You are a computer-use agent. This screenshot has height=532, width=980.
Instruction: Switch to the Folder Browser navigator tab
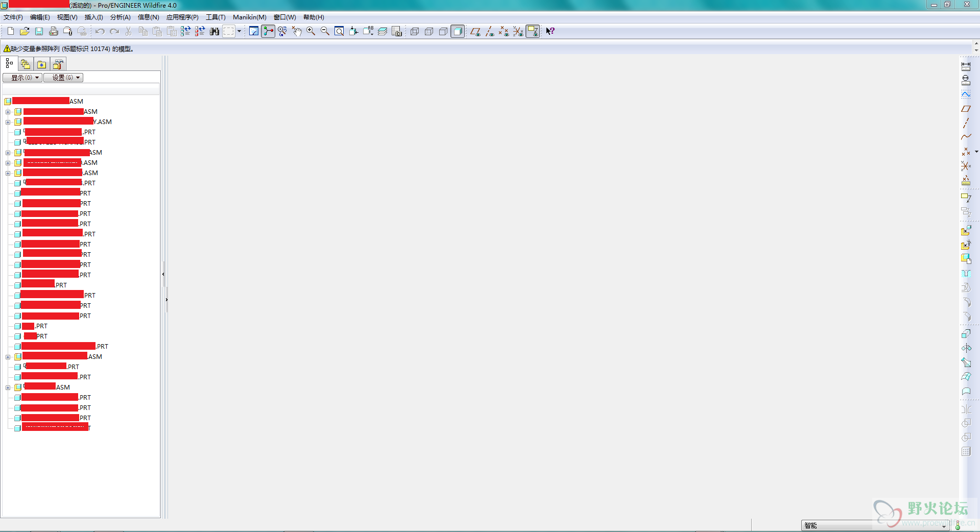[x=26, y=64]
